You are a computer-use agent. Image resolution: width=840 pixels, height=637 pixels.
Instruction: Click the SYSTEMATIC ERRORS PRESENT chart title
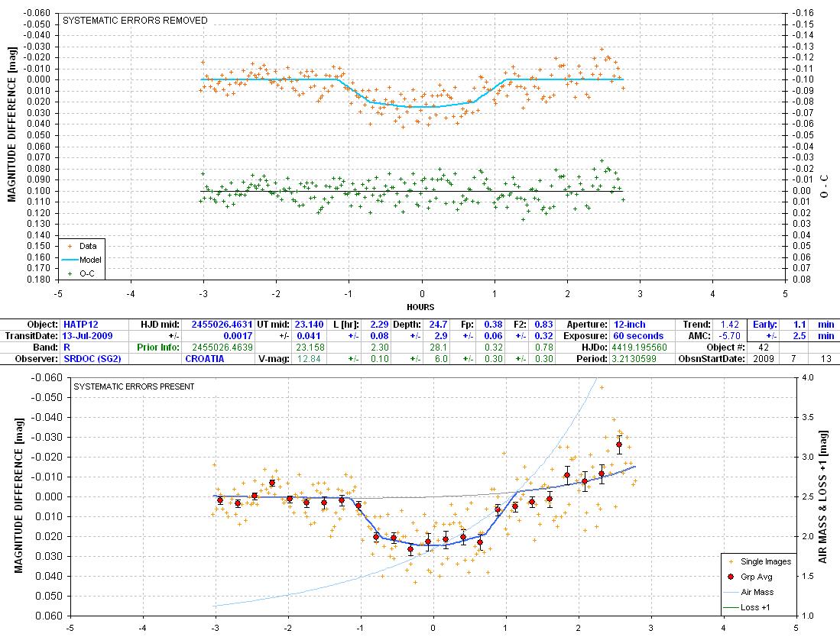tap(134, 386)
